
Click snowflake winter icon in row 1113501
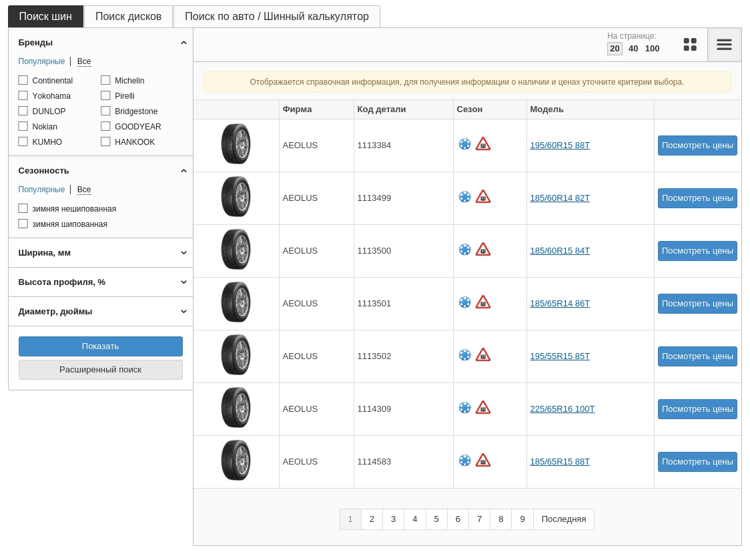point(465,302)
